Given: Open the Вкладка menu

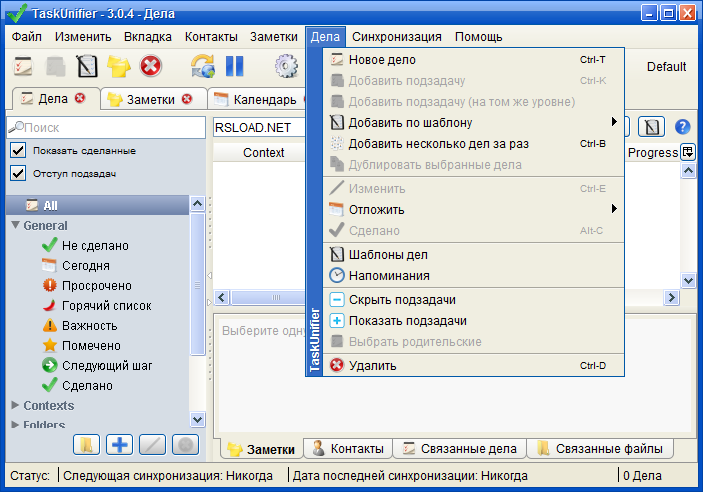Looking at the screenshot, I should point(148,36).
